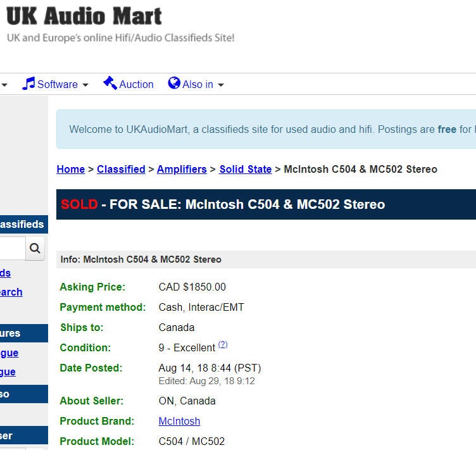Open the partially visible leftmost nav dropdown caret

click(x=4, y=85)
